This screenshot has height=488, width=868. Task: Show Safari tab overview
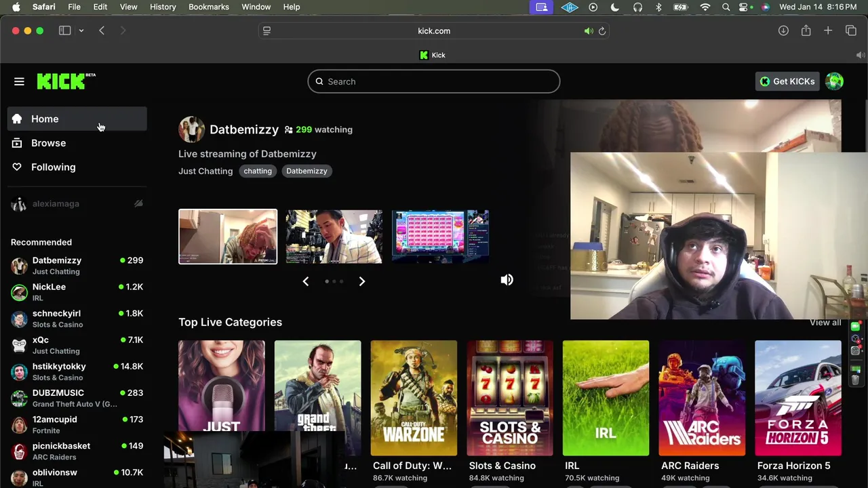(851, 30)
